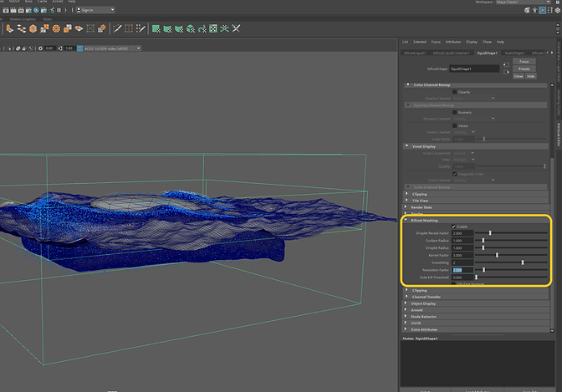Click the exposure icon beside 0.00 field
This screenshot has width=562, height=392.
pos(40,48)
